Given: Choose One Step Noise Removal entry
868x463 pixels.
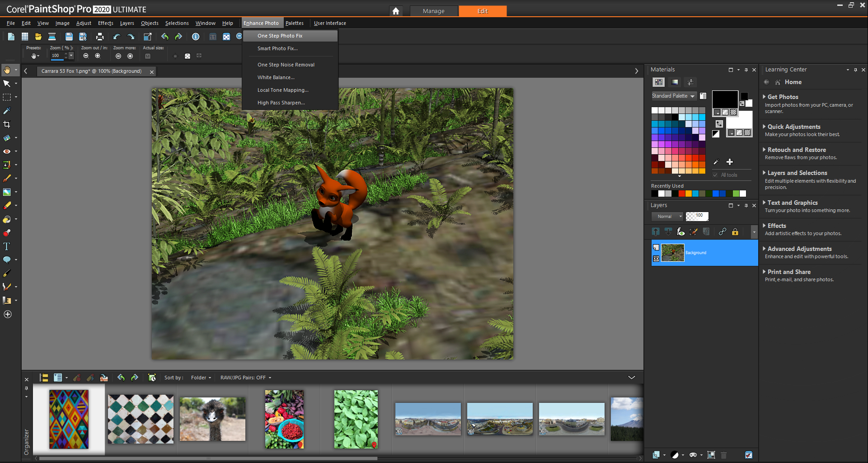Looking at the screenshot, I should (290, 65).
